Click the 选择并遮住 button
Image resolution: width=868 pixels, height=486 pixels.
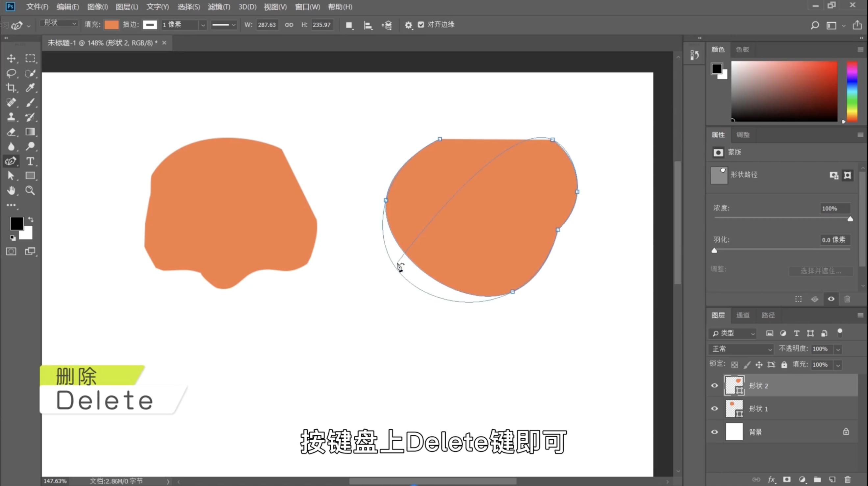click(821, 271)
